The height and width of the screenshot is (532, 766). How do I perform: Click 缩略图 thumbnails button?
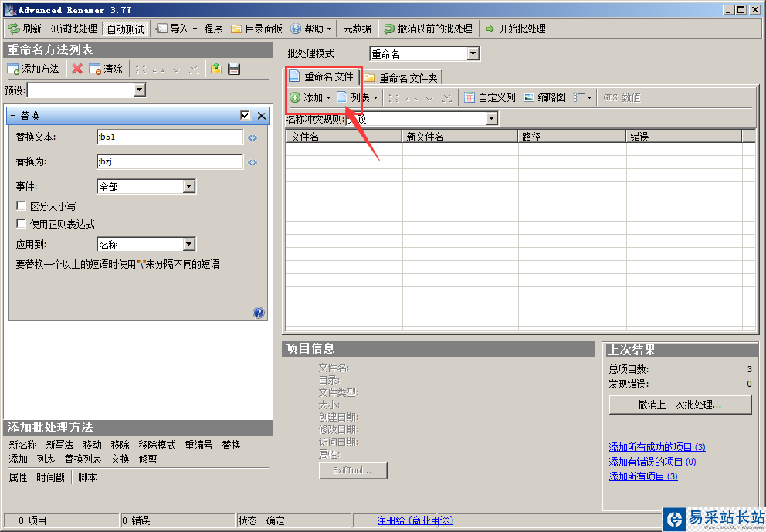[x=544, y=98]
